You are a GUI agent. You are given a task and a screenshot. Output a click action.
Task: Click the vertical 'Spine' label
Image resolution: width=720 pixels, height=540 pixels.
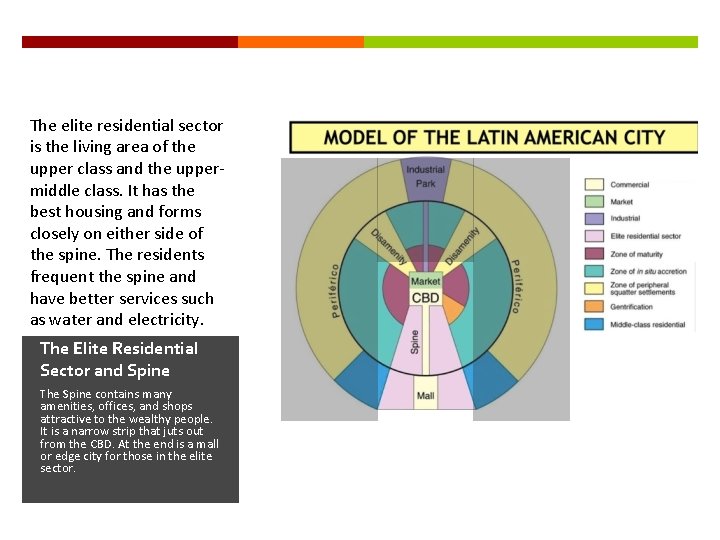(415, 342)
